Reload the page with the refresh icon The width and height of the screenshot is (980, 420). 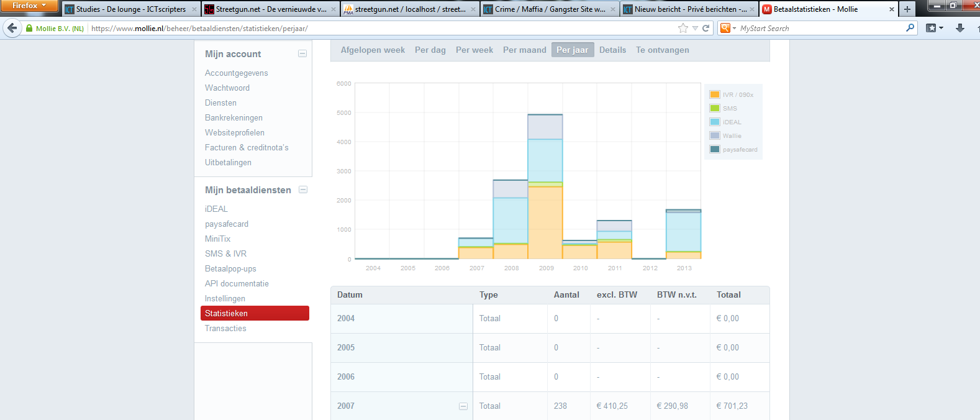(x=706, y=28)
